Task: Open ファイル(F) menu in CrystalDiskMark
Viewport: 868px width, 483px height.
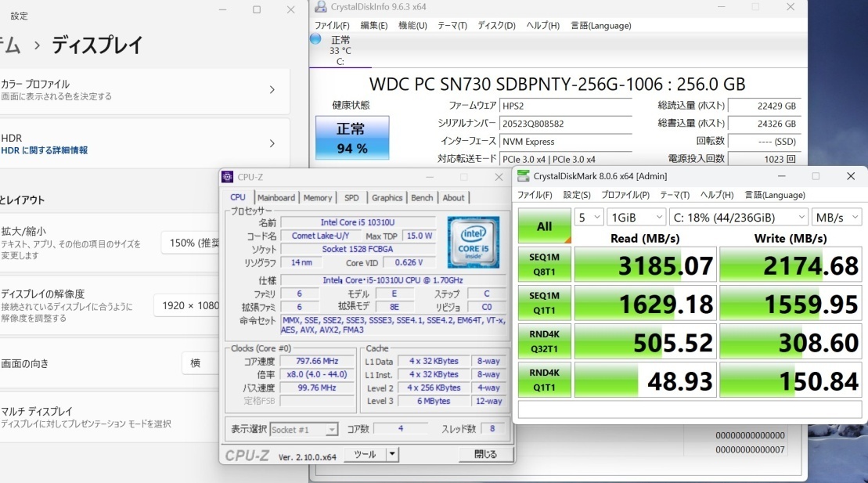Action: click(535, 195)
